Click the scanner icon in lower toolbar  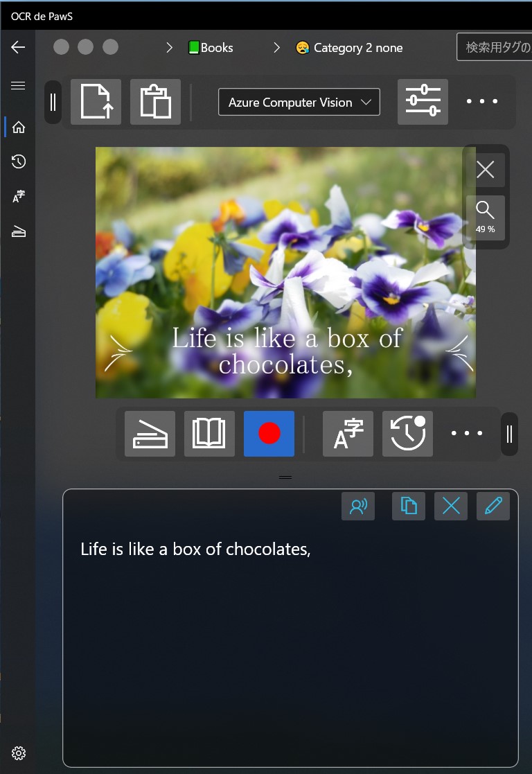(x=150, y=434)
